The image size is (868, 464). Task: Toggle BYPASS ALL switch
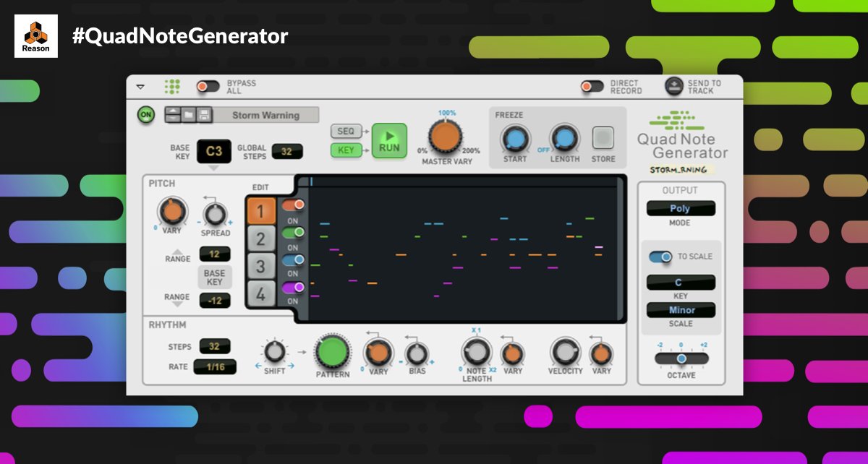click(x=208, y=85)
